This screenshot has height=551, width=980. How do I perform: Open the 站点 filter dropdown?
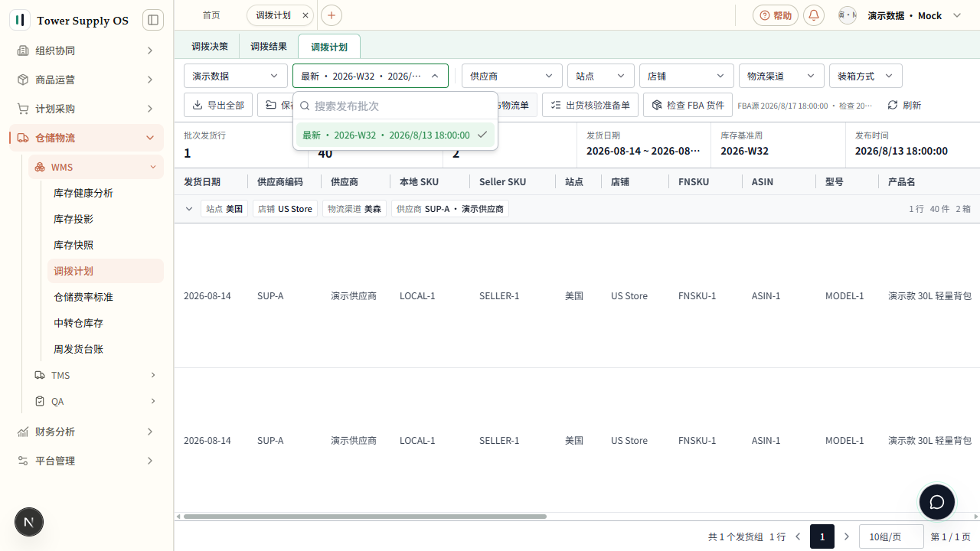tap(601, 76)
